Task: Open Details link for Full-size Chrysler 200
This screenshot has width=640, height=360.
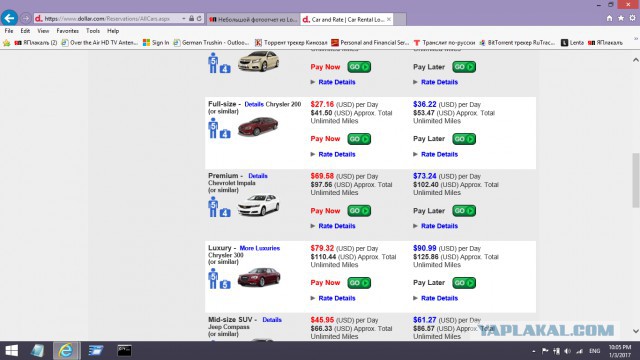Action: pyautogui.click(x=254, y=104)
